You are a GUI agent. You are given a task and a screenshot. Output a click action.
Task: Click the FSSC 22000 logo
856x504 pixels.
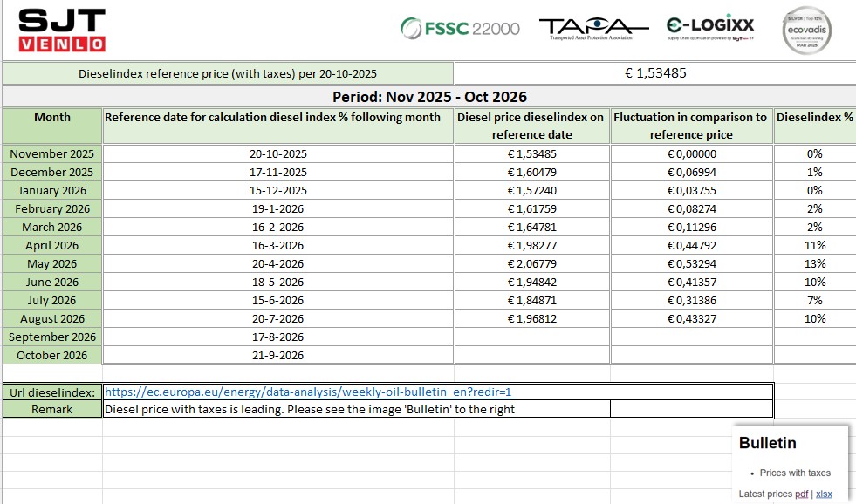[x=460, y=29]
